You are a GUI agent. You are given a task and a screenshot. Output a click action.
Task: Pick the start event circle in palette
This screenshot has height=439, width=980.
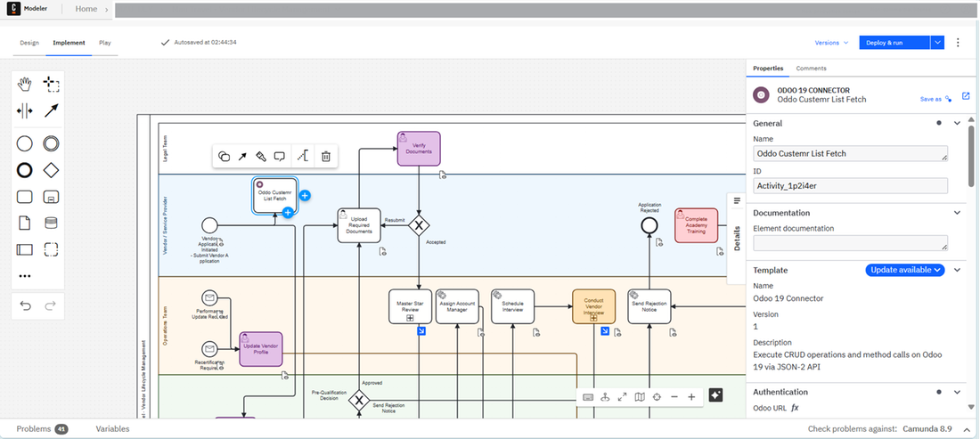[x=24, y=143]
